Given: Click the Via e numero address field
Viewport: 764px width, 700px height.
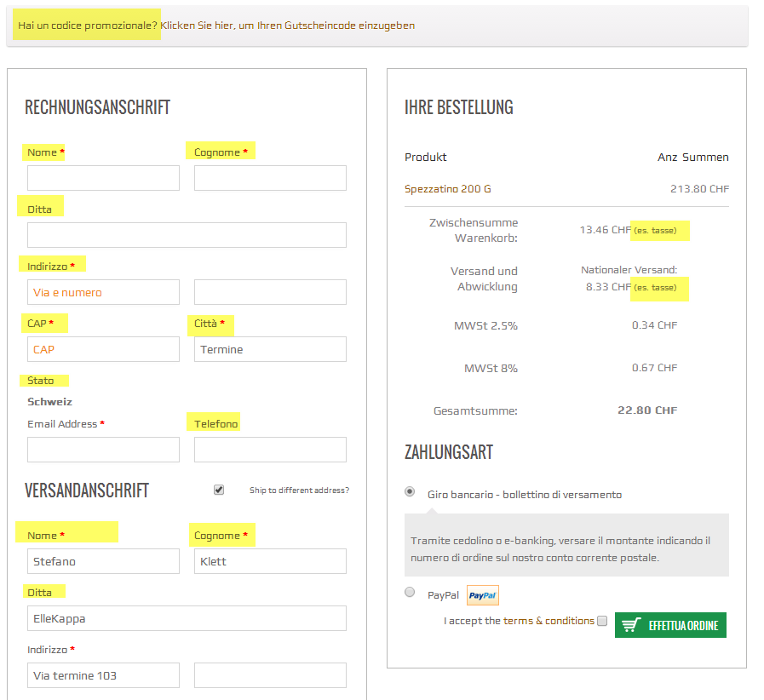Looking at the screenshot, I should [103, 292].
